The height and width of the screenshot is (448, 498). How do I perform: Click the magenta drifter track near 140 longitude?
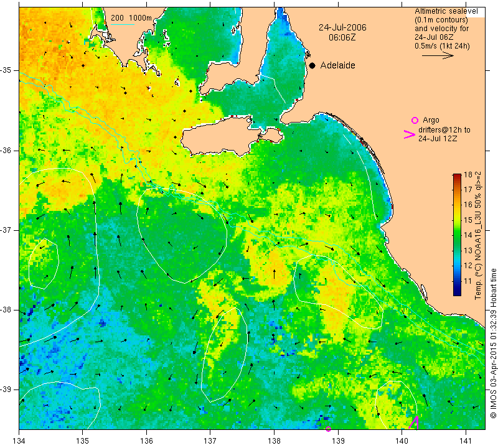[x=414, y=422]
